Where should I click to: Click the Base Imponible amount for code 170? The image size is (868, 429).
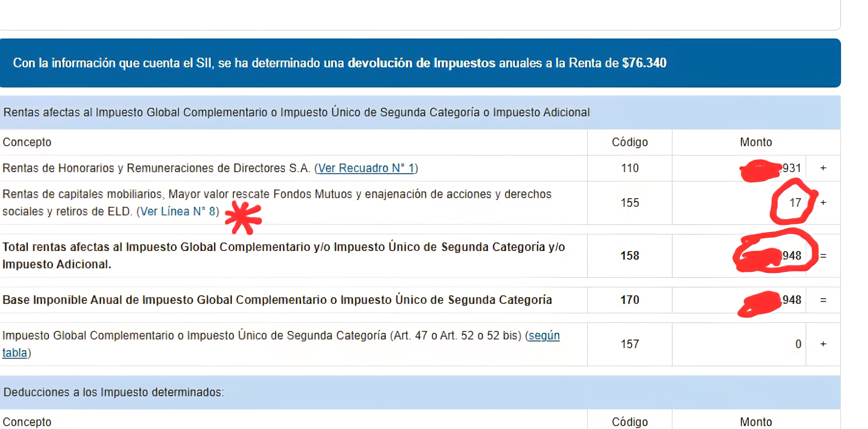point(791,300)
